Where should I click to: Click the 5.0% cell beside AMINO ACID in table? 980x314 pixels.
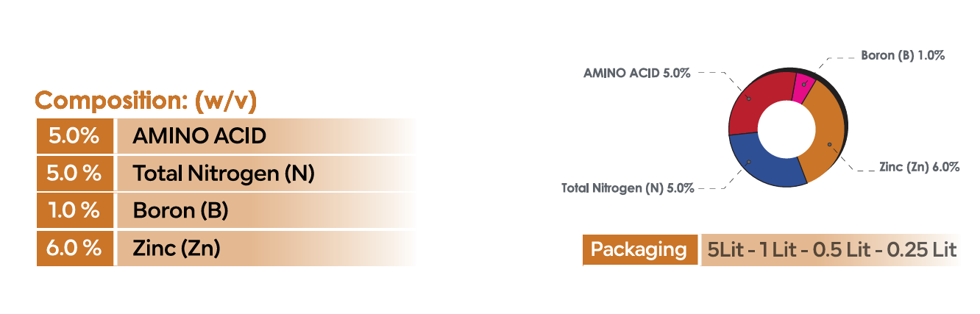75,136
